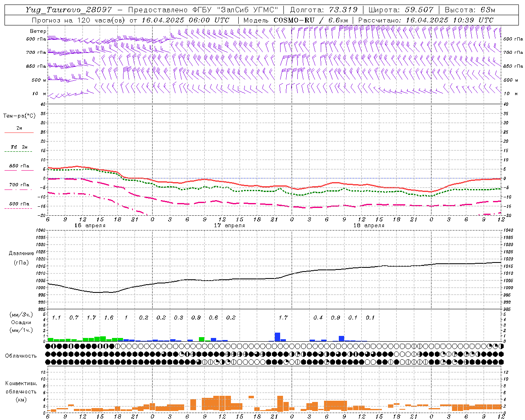Screen dimensions: 525x420
Task: Click the Давление pressure label
Action: (21, 253)
